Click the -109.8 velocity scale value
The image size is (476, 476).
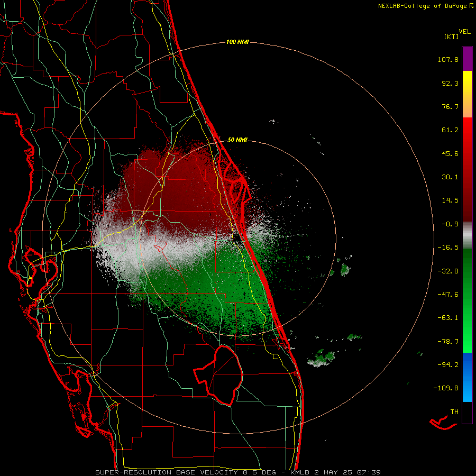click(446, 388)
